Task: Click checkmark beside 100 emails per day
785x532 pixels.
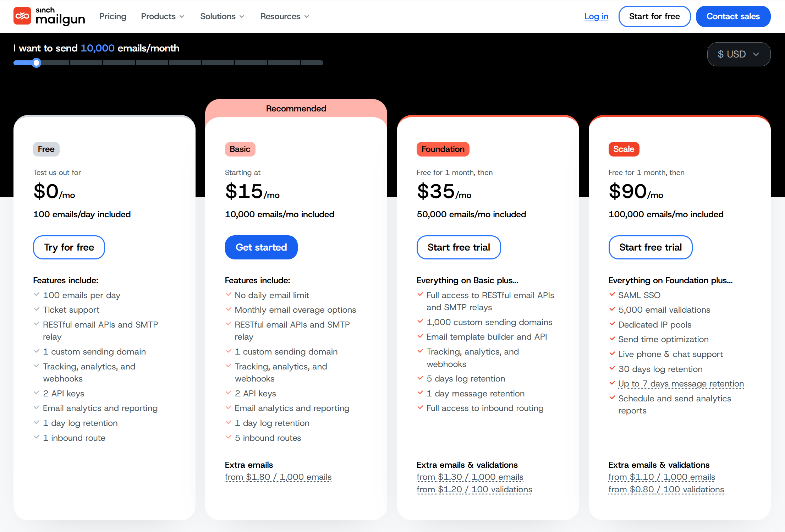Action: coord(37,295)
